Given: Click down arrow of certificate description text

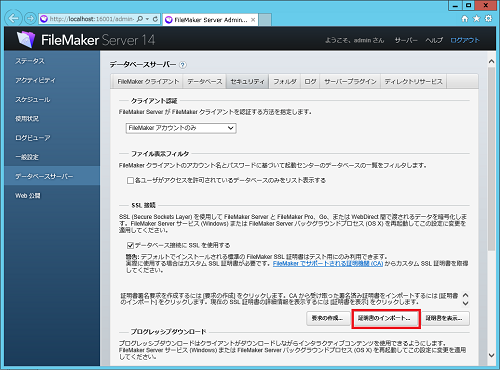Looking at the screenshot, I should coord(466,303).
